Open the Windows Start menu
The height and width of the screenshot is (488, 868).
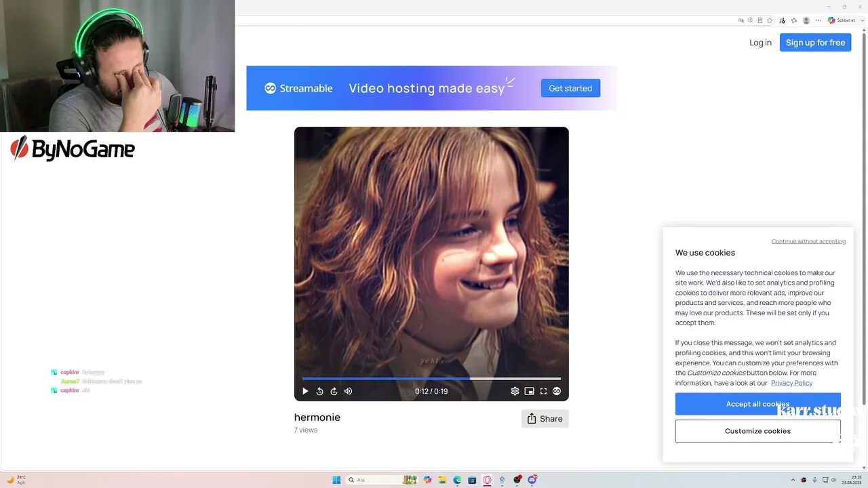point(336,480)
